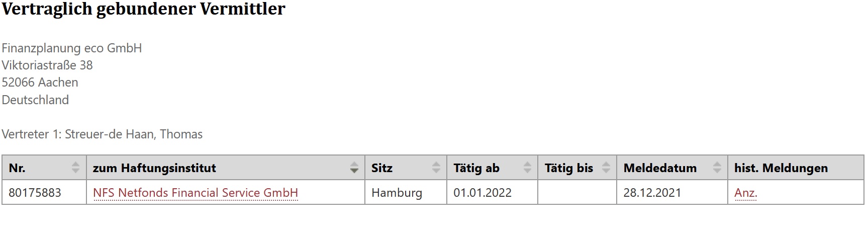The image size is (868, 231).
Task: Click the Hamburg cell in table
Action: pos(406,192)
